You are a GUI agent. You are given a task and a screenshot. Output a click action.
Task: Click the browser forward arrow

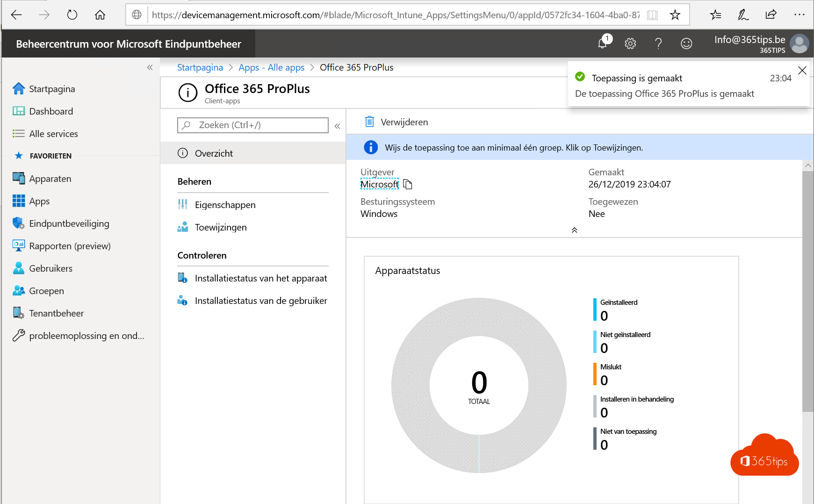(x=44, y=15)
